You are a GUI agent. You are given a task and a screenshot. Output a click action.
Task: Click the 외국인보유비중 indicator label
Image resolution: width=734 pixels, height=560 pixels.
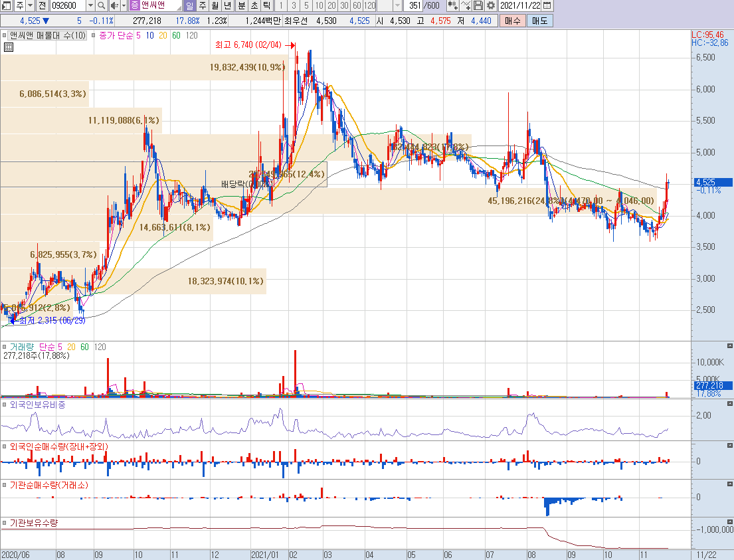(x=37, y=405)
